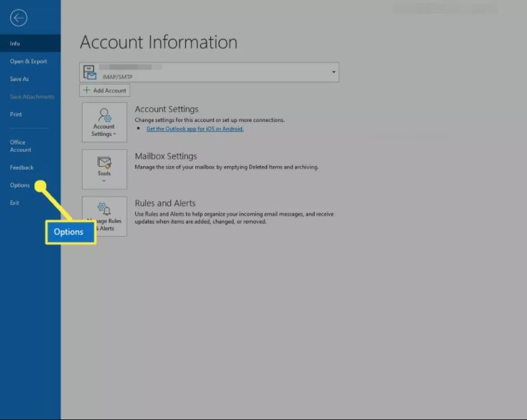Click the mailbox account icon
The height and width of the screenshot is (420, 527).
click(x=90, y=73)
